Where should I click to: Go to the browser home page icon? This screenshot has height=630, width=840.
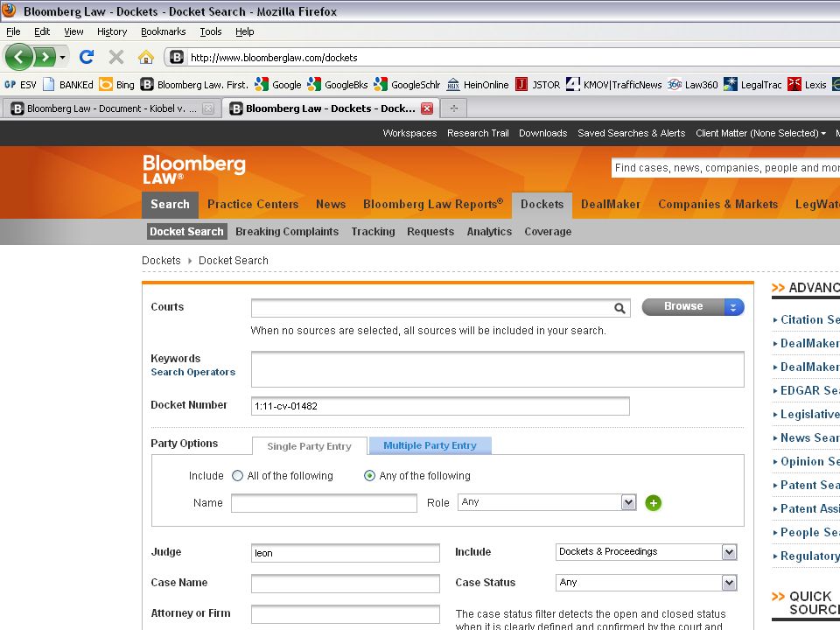tap(146, 57)
